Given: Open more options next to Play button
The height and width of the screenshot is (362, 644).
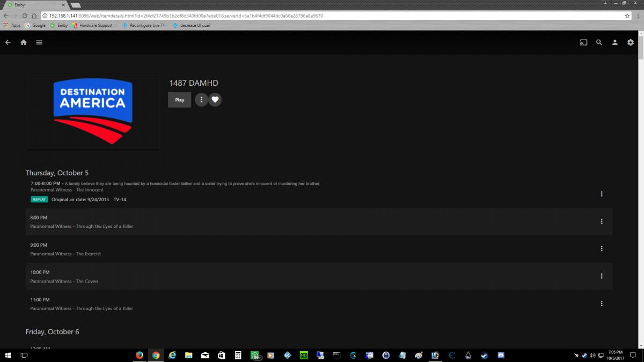Looking at the screenshot, I should [201, 100].
